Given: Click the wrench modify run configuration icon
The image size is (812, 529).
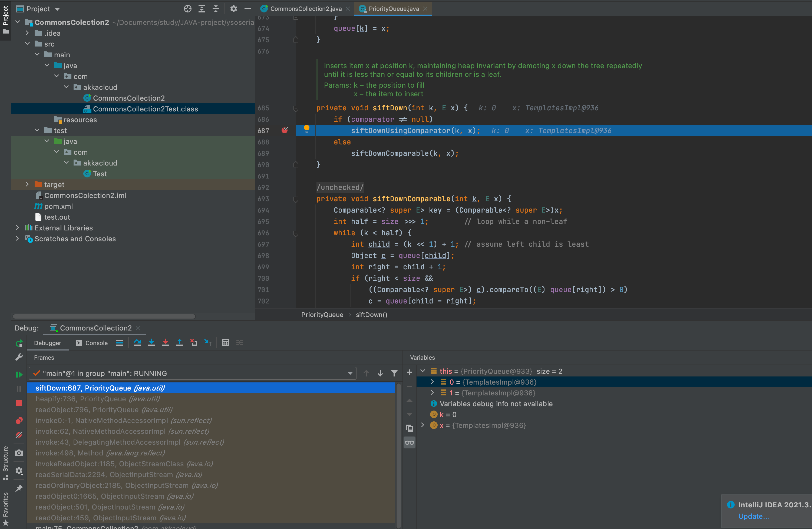Looking at the screenshot, I should 19,357.
